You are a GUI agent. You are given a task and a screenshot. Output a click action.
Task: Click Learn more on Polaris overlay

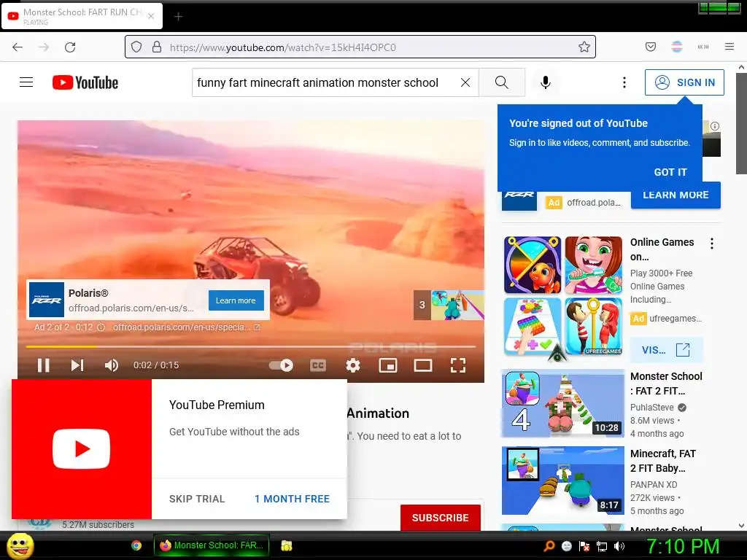(x=236, y=300)
